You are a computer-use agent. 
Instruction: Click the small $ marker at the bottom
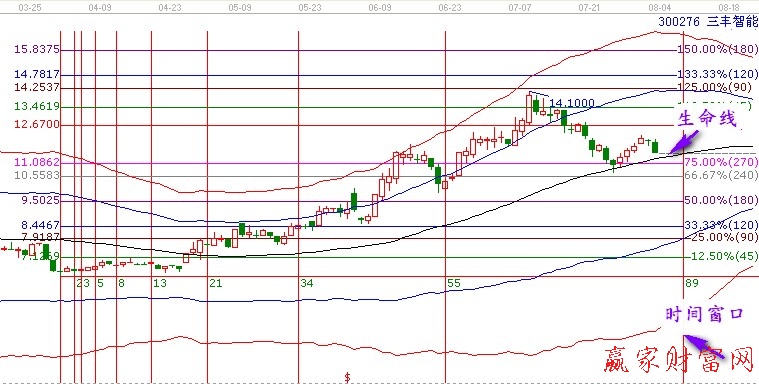(347, 377)
